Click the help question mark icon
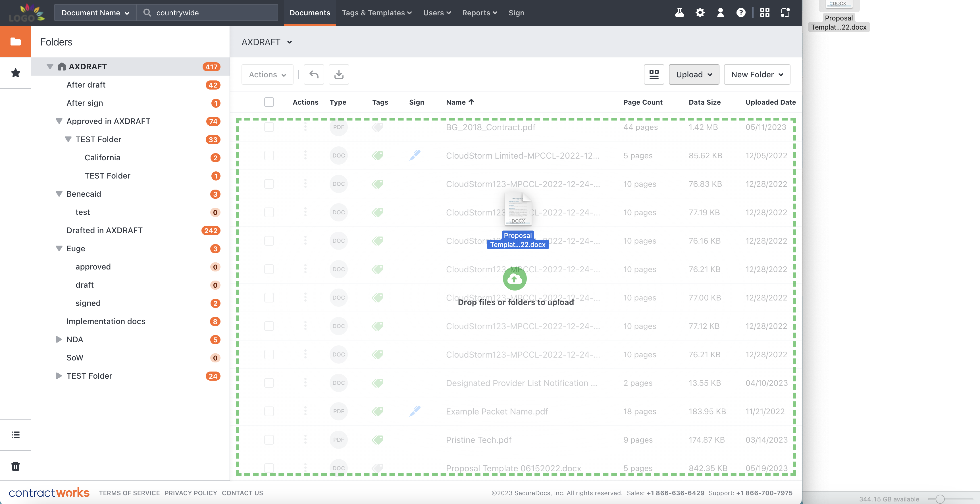This screenshot has width=980, height=504. [x=741, y=13]
